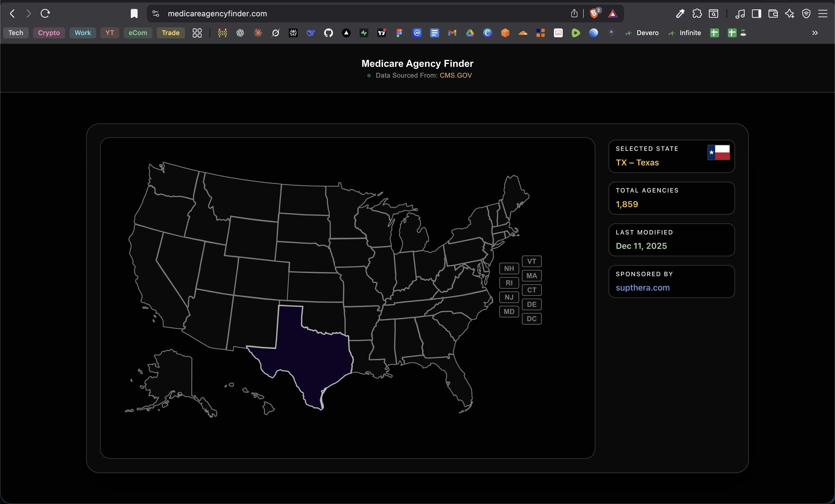Visit the supthera.com sponsor link
Screen dimensions: 835x504
642,288
